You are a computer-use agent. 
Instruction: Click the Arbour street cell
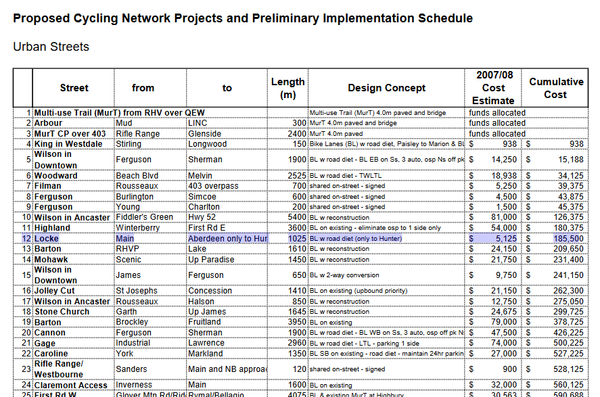coord(73,123)
